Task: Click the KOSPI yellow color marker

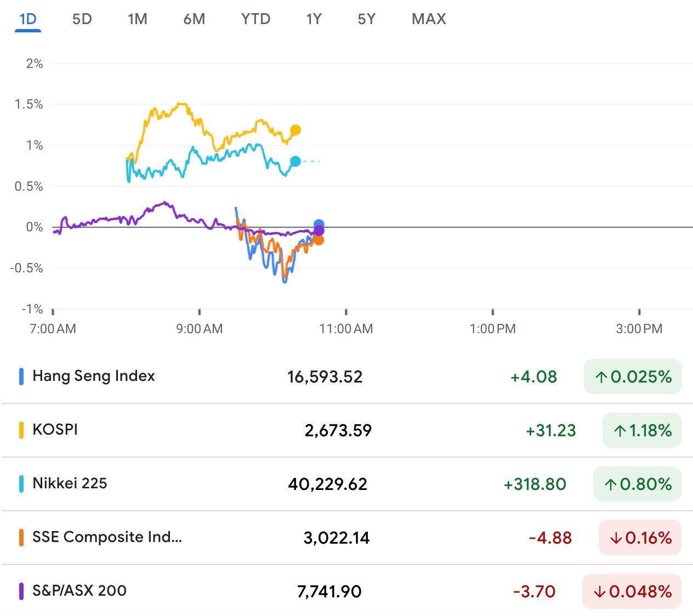Action: click(21, 430)
